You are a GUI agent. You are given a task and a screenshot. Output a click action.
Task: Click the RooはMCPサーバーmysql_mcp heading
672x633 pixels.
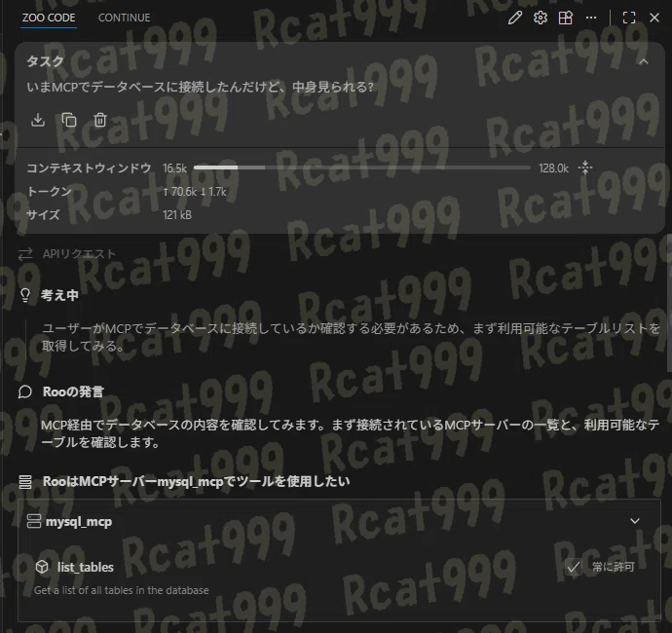pos(197,481)
